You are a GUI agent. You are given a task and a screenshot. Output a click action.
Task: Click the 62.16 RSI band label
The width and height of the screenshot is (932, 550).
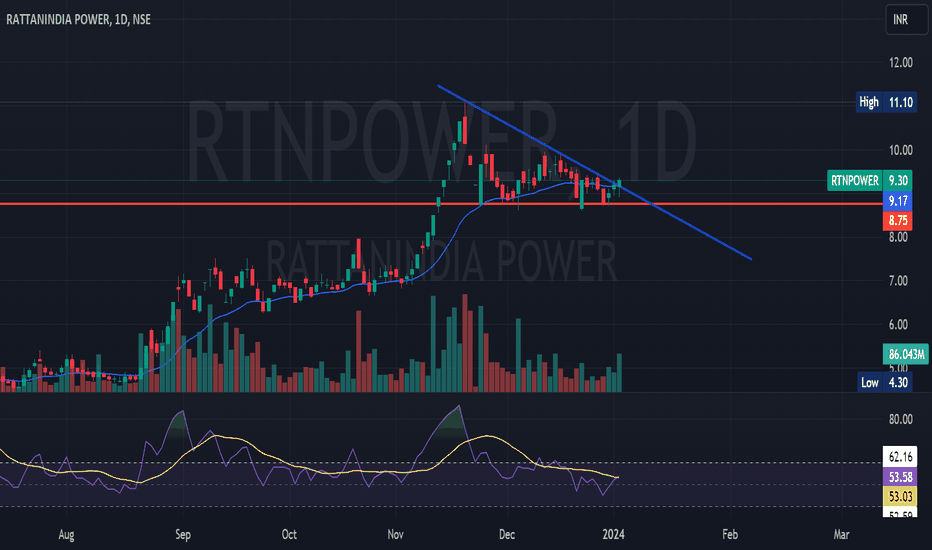[x=900, y=457]
